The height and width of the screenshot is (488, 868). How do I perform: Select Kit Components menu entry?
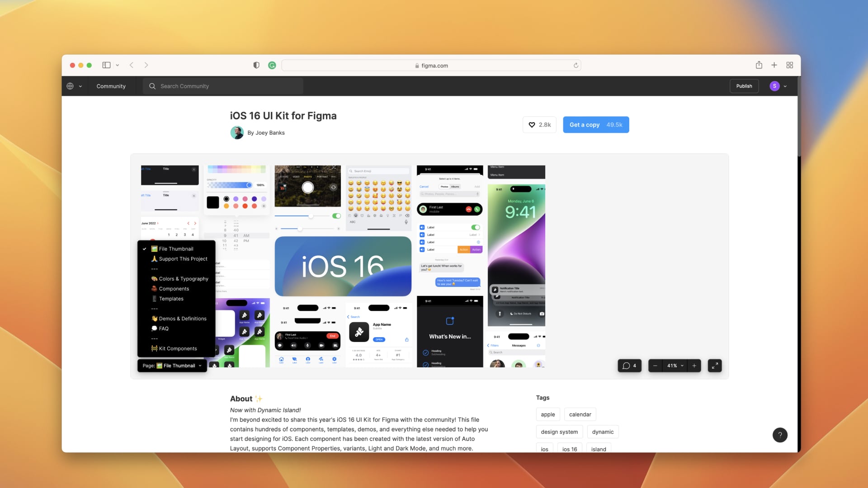(x=178, y=348)
